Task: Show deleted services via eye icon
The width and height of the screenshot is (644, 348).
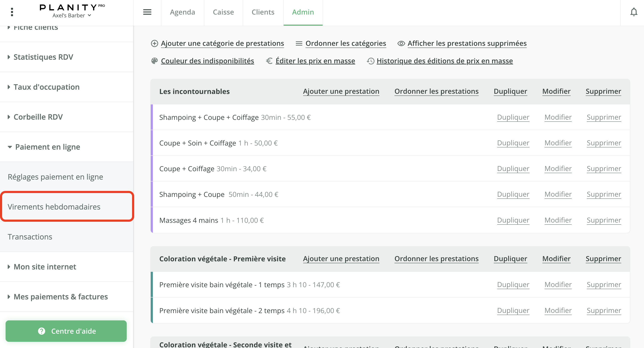Action: coord(401,43)
